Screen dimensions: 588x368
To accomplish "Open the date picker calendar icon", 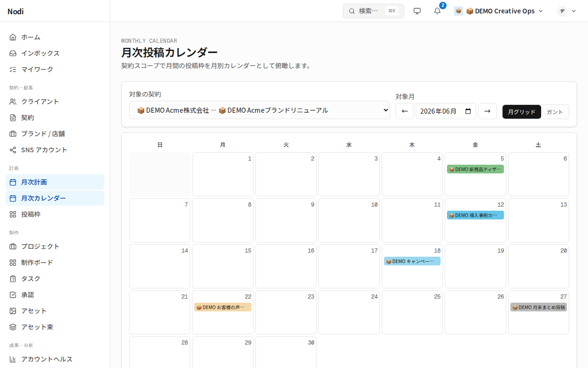I will pyautogui.click(x=468, y=111).
